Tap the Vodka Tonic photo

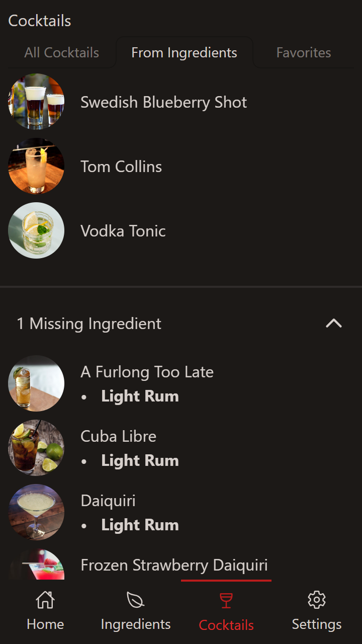36,230
